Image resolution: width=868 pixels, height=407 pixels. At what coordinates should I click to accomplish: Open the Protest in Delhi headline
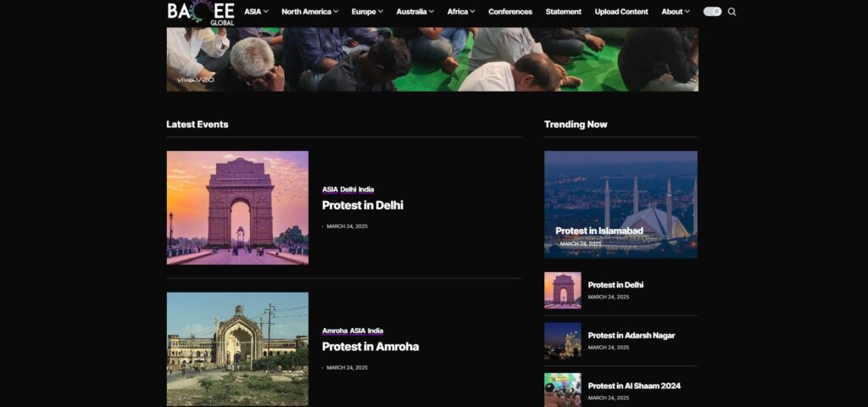(362, 205)
